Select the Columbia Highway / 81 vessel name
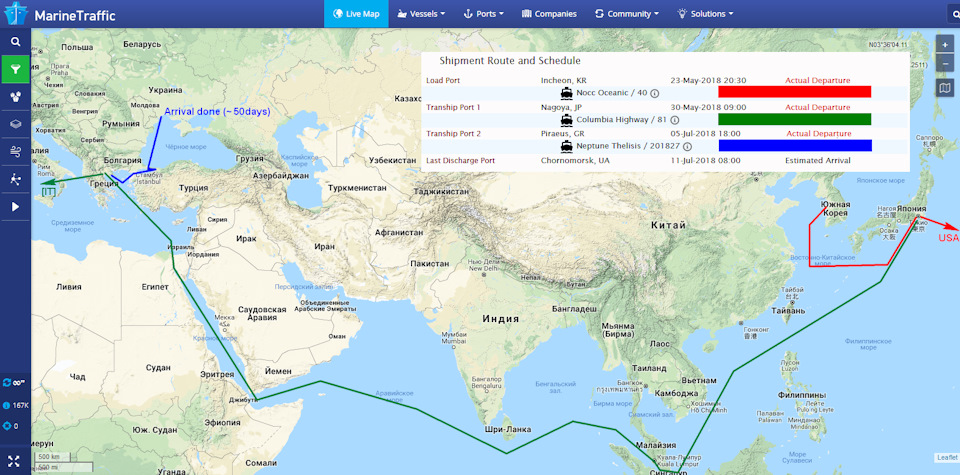960x475 pixels. pyautogui.click(x=621, y=120)
